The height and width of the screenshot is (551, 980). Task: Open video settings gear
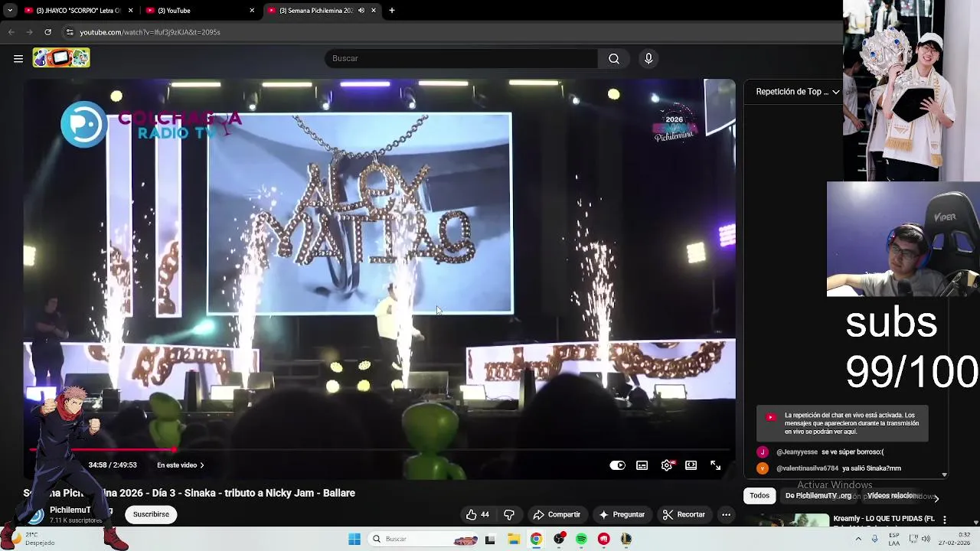[668, 465]
